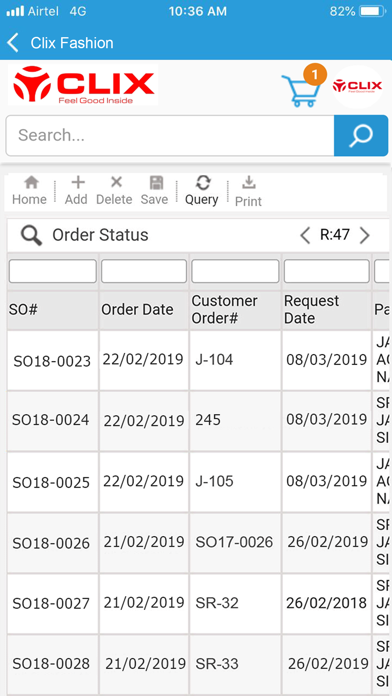Sort by Request Date column header
The height and width of the screenshot is (696, 392).
coord(327,310)
